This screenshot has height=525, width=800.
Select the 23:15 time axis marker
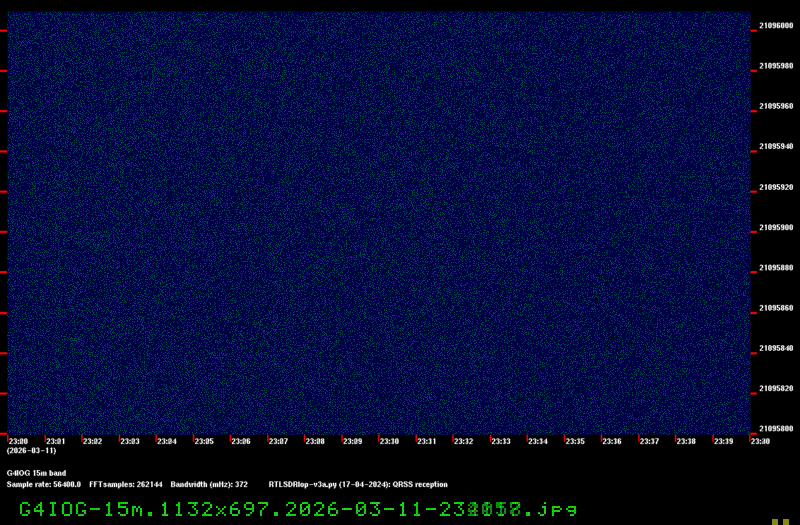pos(575,441)
